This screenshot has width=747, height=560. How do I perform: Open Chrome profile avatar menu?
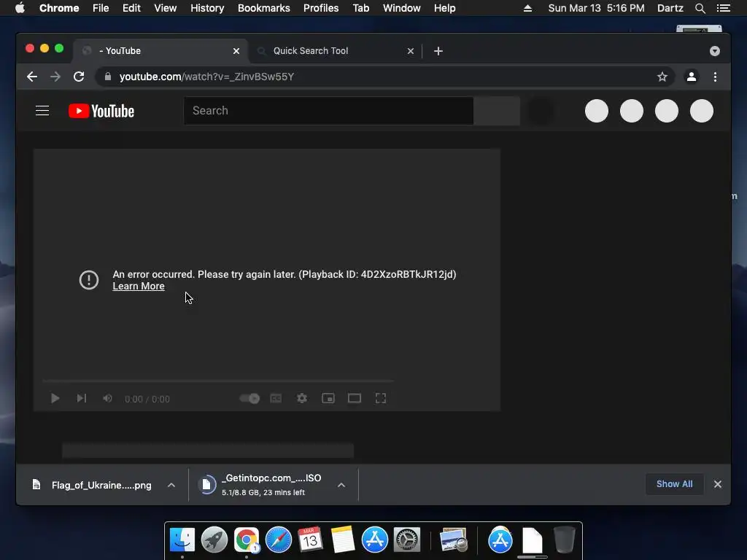tap(692, 77)
